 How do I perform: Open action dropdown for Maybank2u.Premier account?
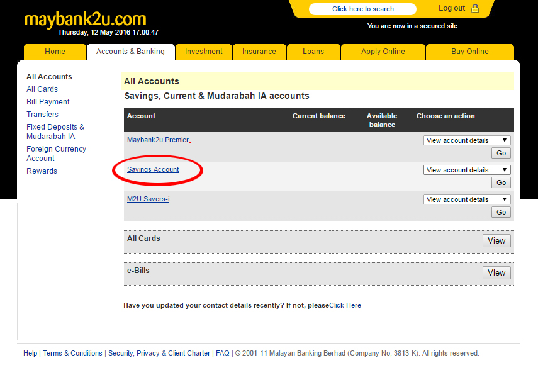(x=466, y=140)
